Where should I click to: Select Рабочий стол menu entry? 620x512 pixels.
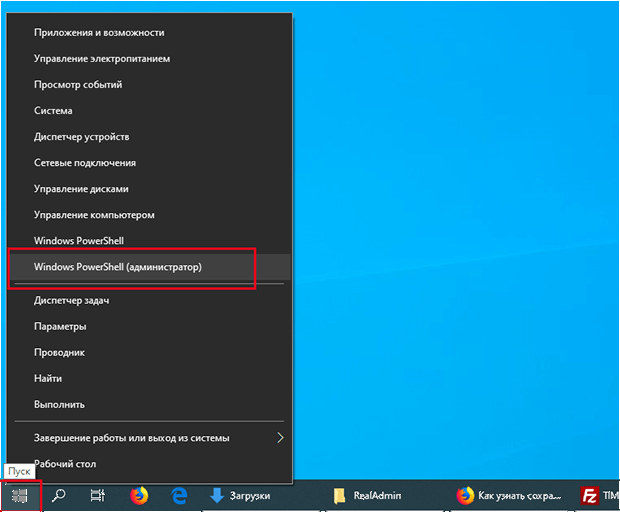click(149, 464)
